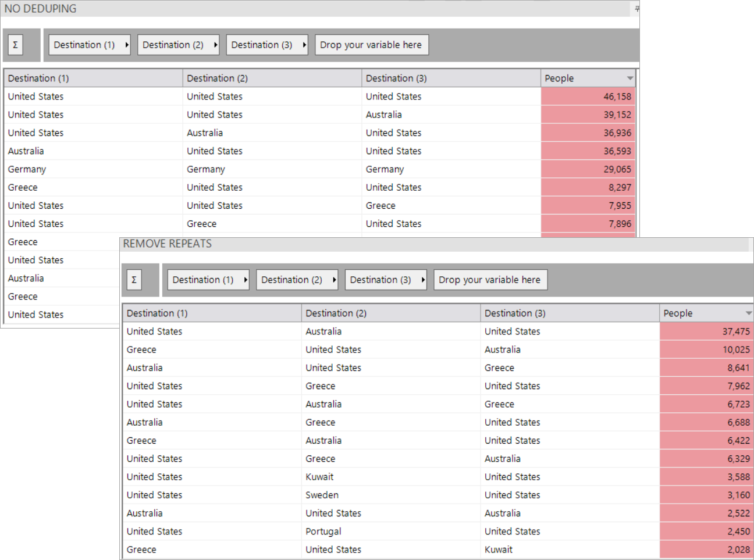Click the 29,065 People value

(617, 169)
